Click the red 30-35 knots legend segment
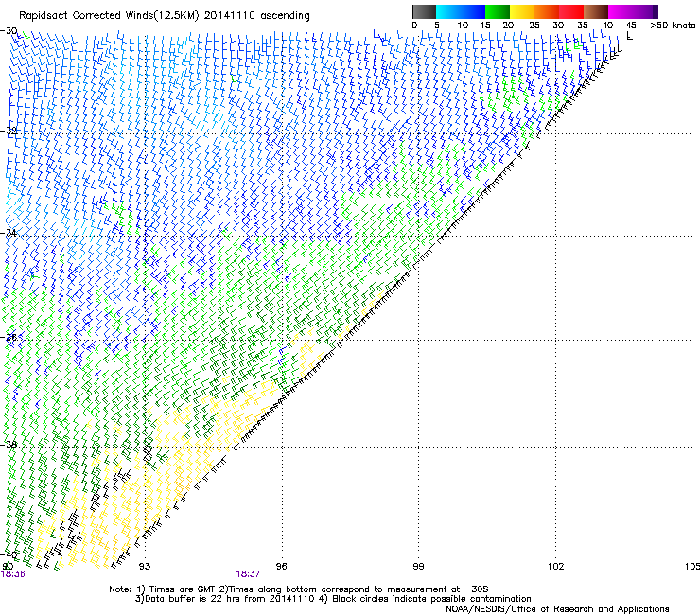This screenshot has width=700, height=615. coord(571,11)
